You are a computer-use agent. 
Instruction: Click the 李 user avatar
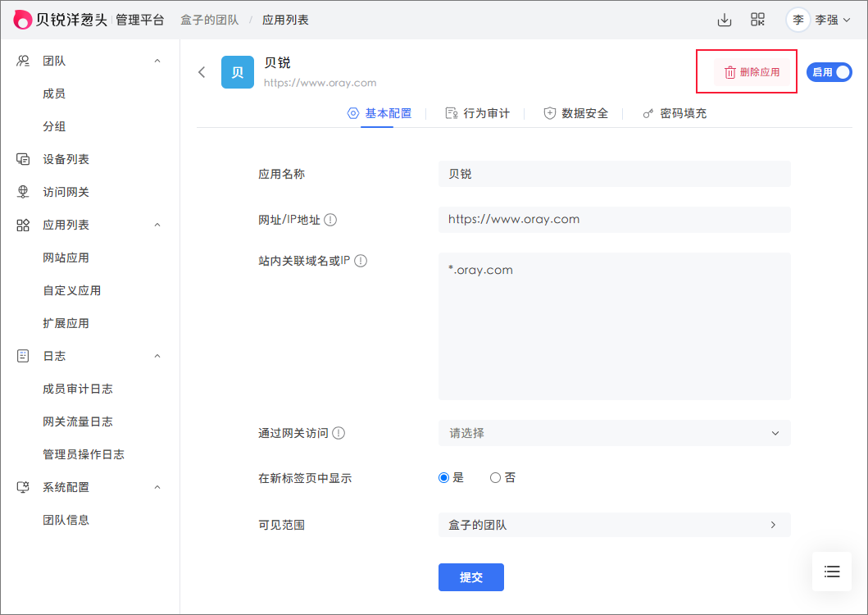point(798,20)
